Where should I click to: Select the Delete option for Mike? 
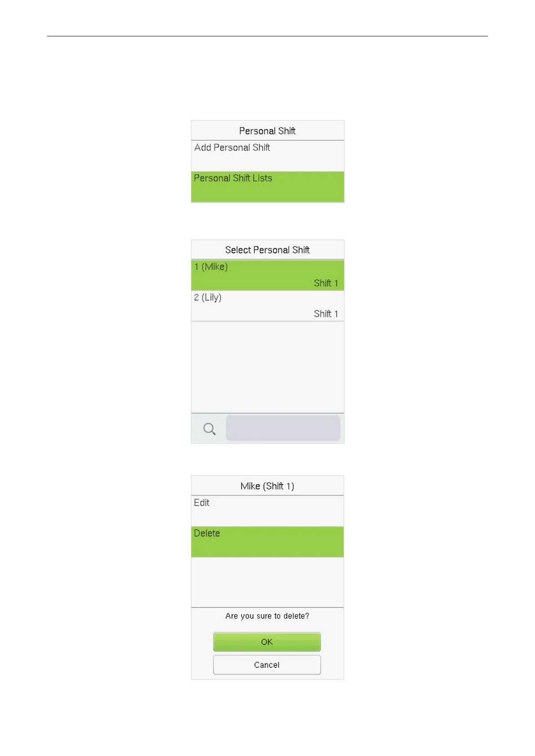[267, 542]
